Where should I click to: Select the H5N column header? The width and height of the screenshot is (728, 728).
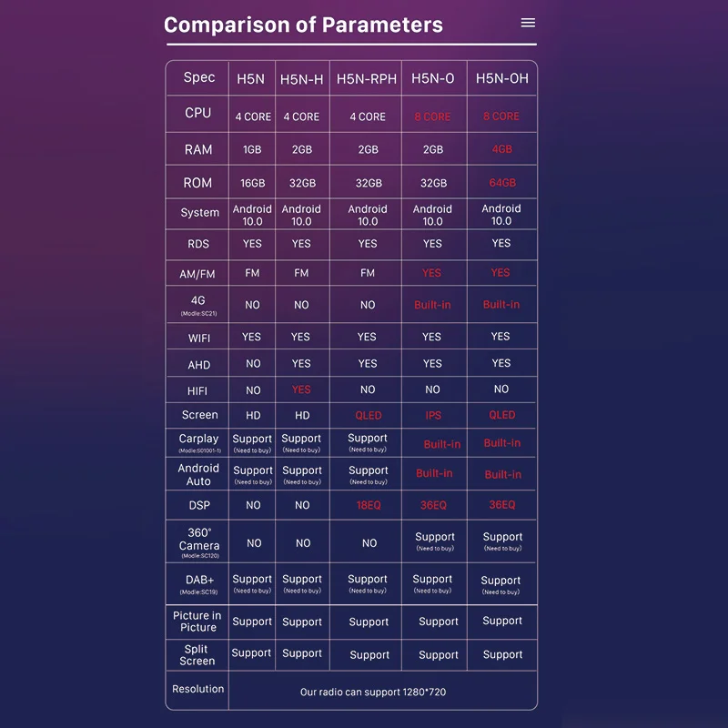250,79
